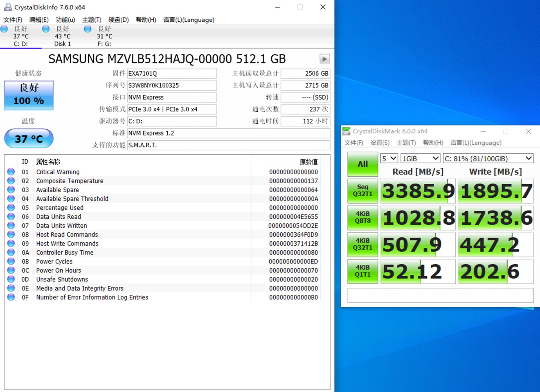Click the next-drive arrow button in CrystalDiskInfo

(325, 59)
